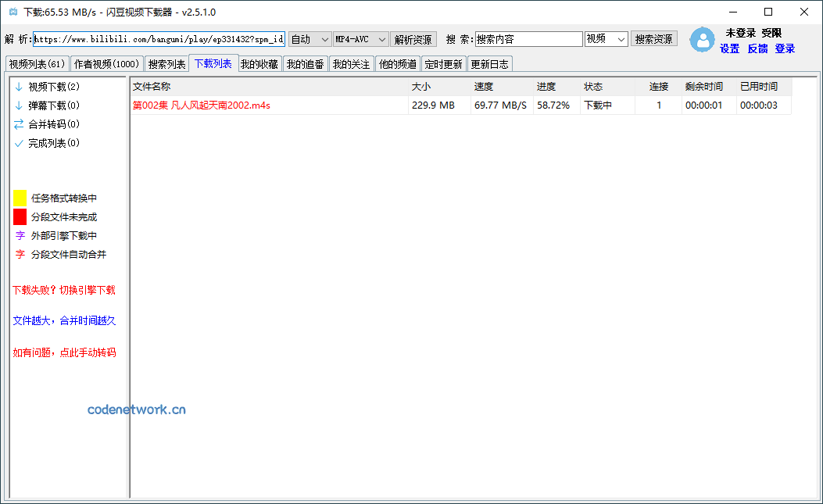Switch to the 我的收藏 tab
The height and width of the screenshot is (504, 823).
(259, 63)
